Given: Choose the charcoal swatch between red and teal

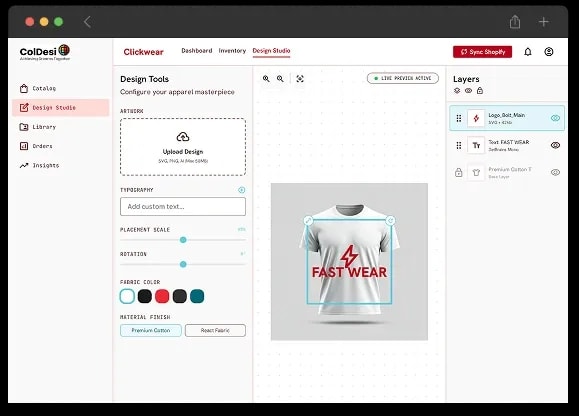Looking at the screenshot, I should click(179, 296).
